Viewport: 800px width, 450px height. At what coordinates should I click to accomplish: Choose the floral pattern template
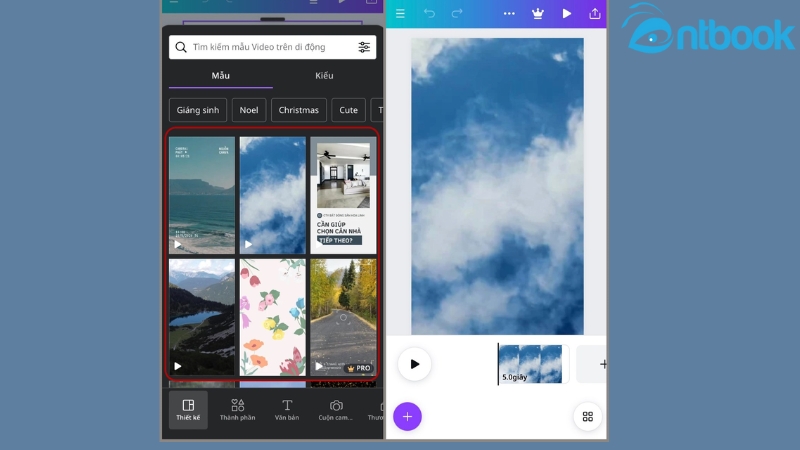coord(273,317)
